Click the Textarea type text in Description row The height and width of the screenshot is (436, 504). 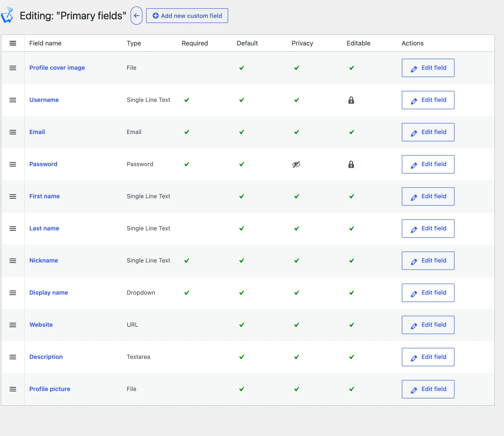(139, 357)
